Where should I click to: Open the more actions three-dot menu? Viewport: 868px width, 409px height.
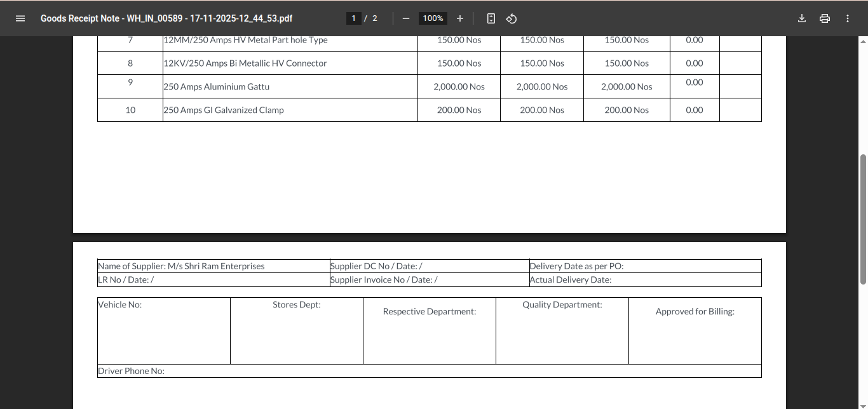848,18
